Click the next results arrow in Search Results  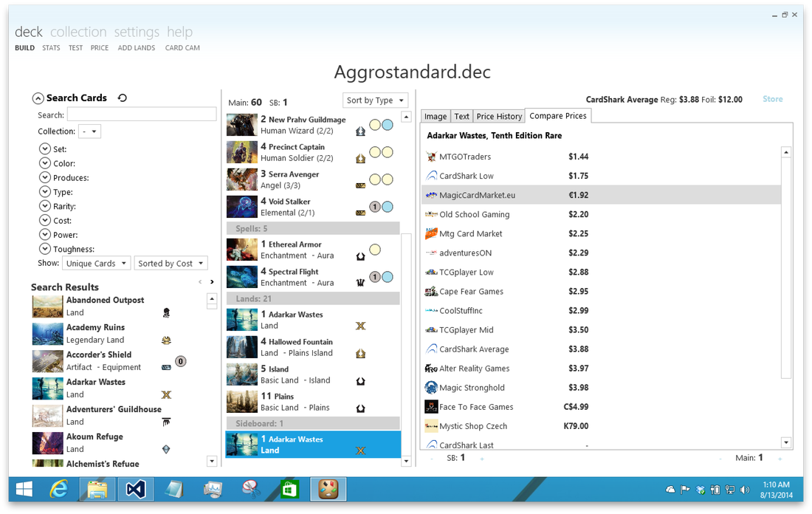tap(212, 282)
